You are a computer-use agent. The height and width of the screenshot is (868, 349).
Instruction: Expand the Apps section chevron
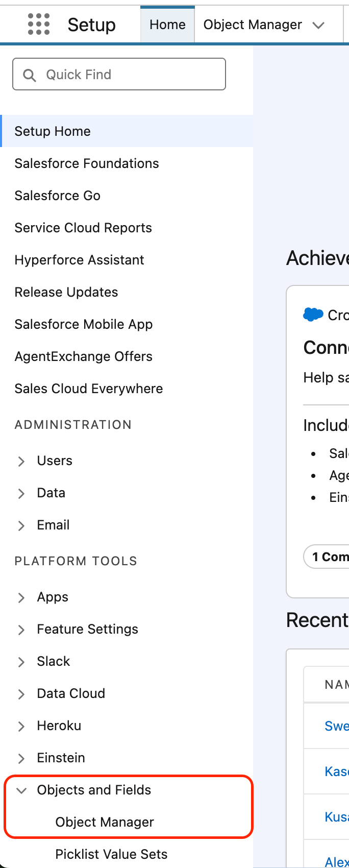coord(21,598)
